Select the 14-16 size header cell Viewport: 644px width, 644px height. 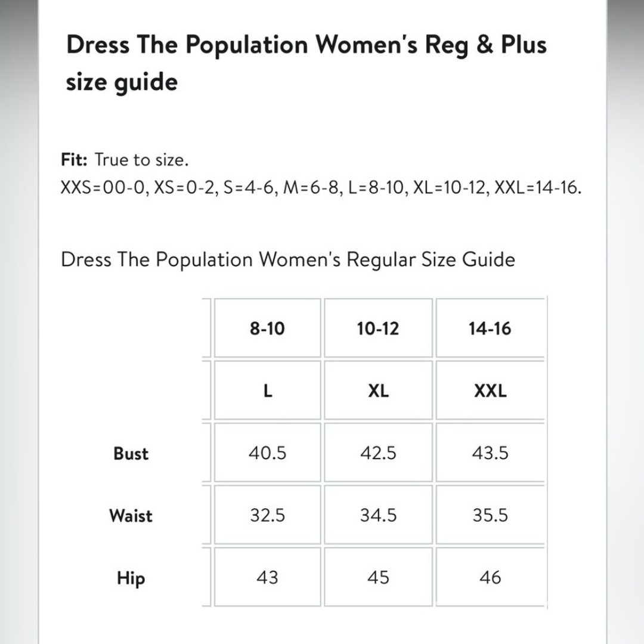point(490,328)
